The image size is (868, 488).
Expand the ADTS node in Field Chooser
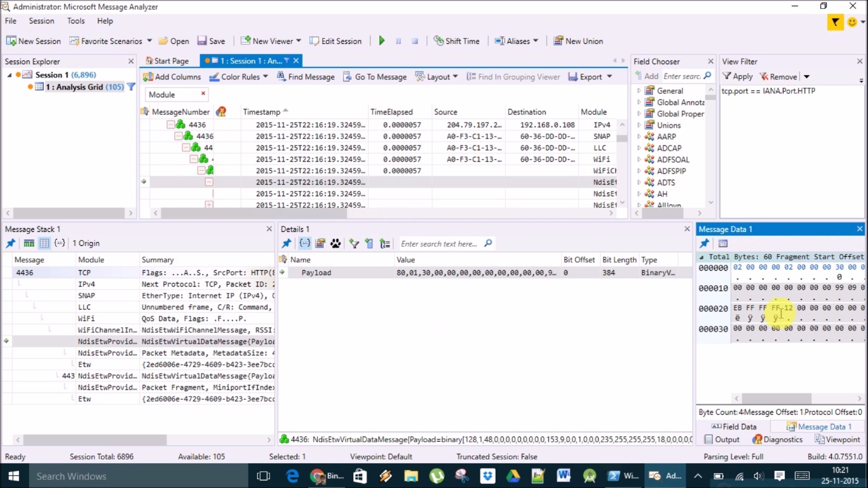[x=639, y=182]
